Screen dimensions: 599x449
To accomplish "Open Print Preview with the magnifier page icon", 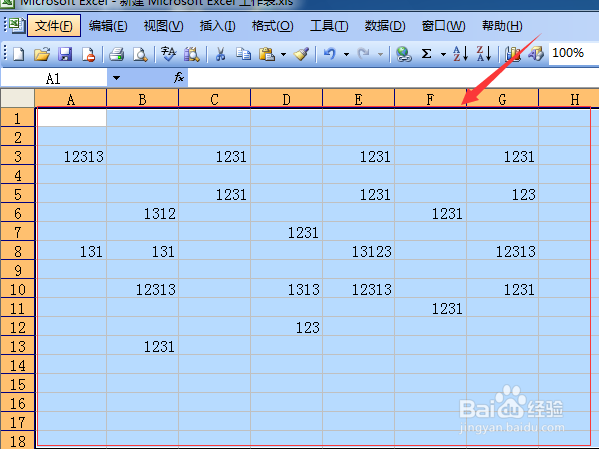I will click(140, 54).
